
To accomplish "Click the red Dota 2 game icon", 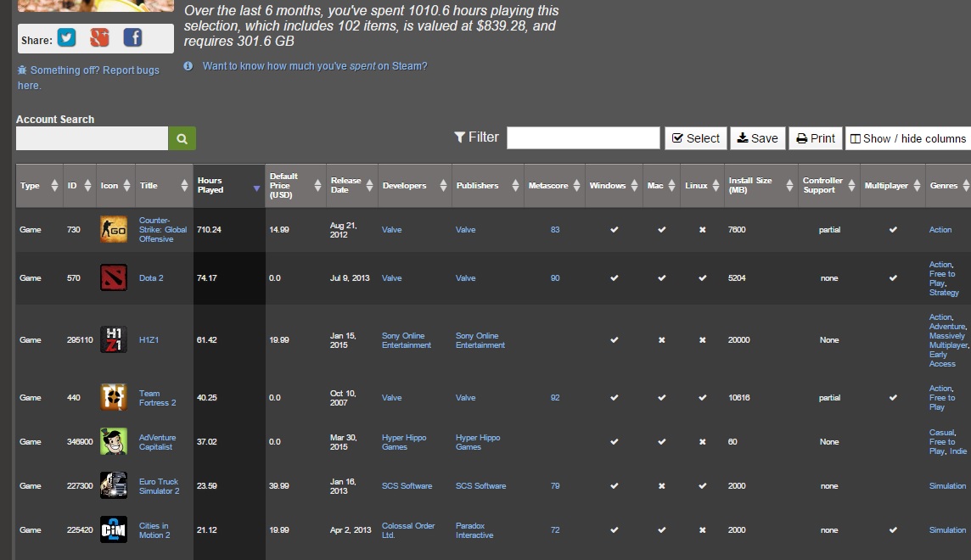I will coord(114,277).
